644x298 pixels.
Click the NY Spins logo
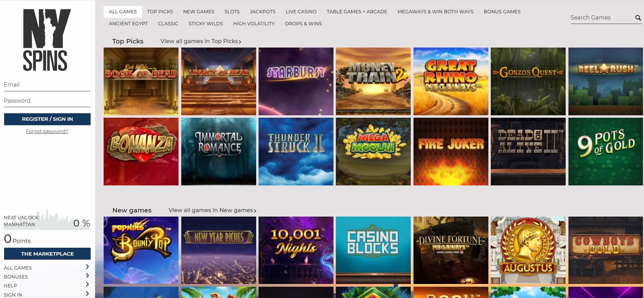pyautogui.click(x=47, y=40)
